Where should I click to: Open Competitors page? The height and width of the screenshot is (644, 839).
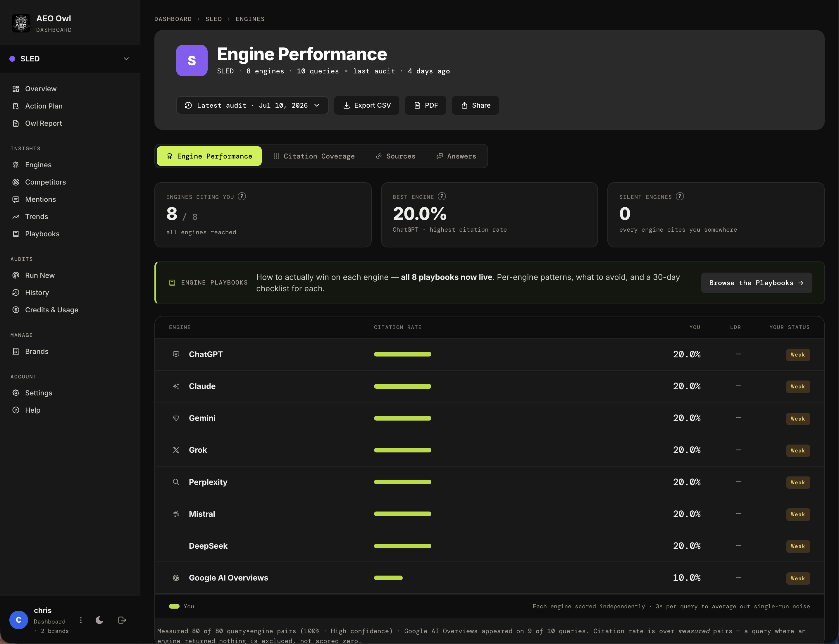click(x=45, y=182)
